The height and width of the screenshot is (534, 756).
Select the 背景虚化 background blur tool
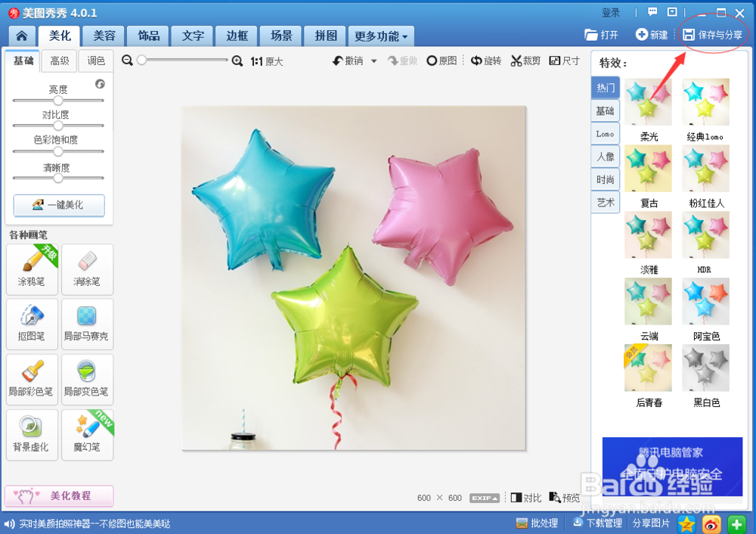coord(32,435)
